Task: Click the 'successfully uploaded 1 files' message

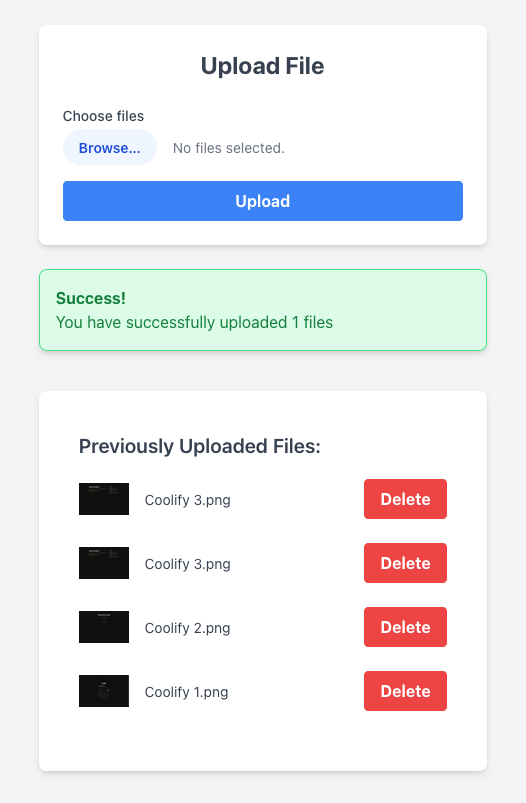Action: click(194, 322)
